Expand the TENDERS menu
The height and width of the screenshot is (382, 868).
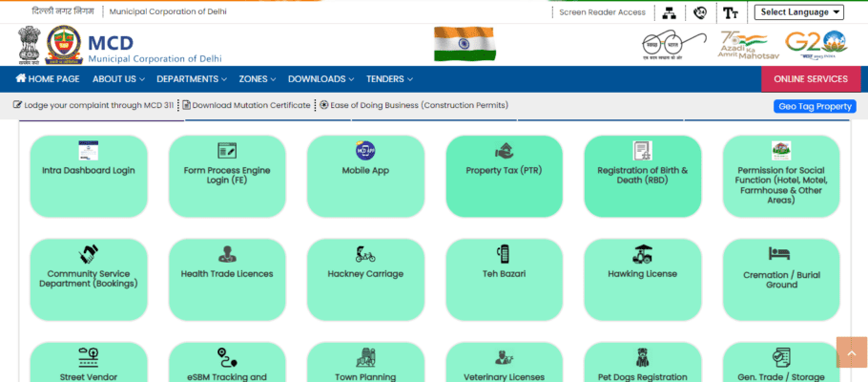pos(390,78)
